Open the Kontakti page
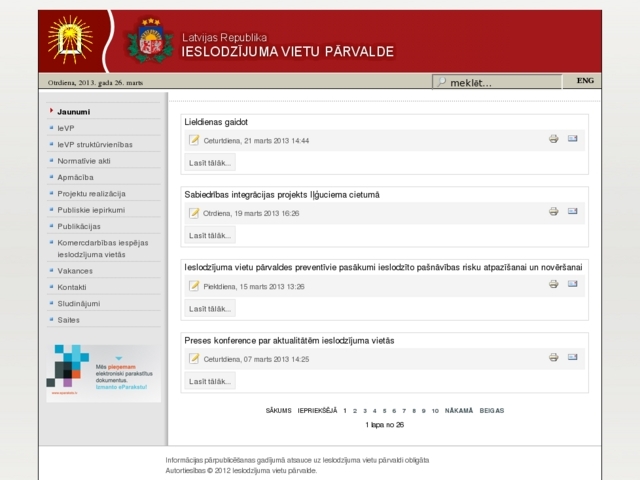Image resolution: width=640 pixels, height=480 pixels. click(x=71, y=287)
